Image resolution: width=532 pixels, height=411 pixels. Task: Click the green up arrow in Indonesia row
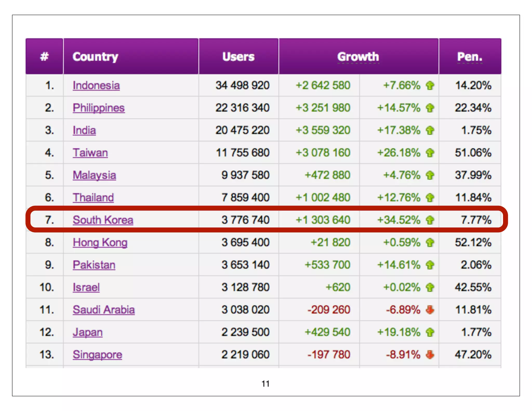coord(430,85)
